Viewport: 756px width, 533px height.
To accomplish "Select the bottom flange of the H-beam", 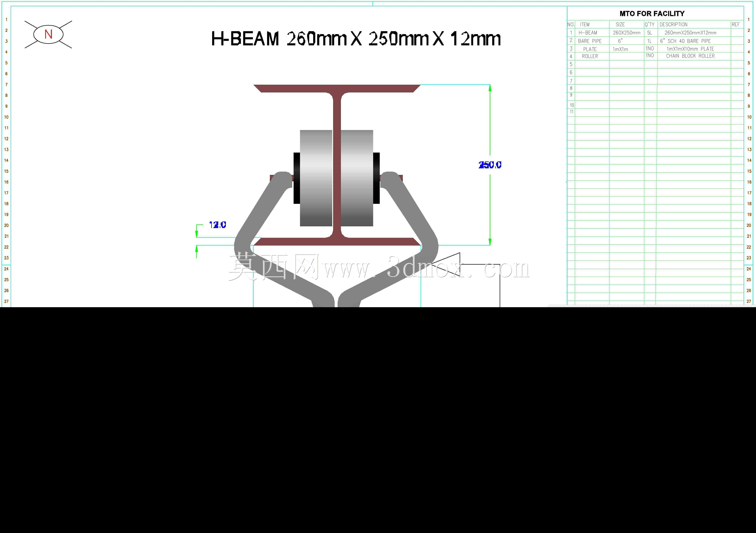I will [337, 242].
